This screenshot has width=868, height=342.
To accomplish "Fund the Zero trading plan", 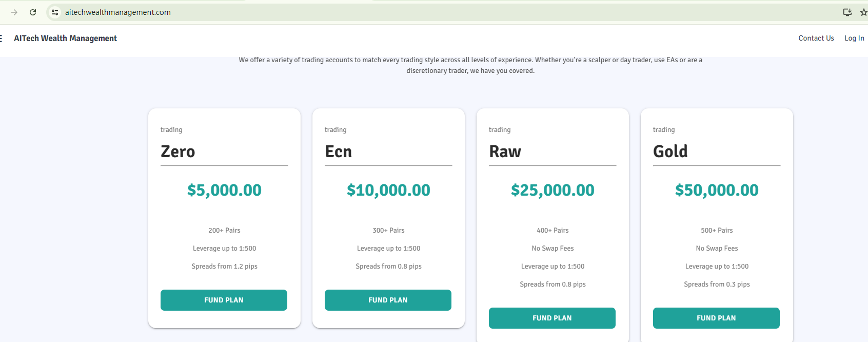I will click(224, 300).
